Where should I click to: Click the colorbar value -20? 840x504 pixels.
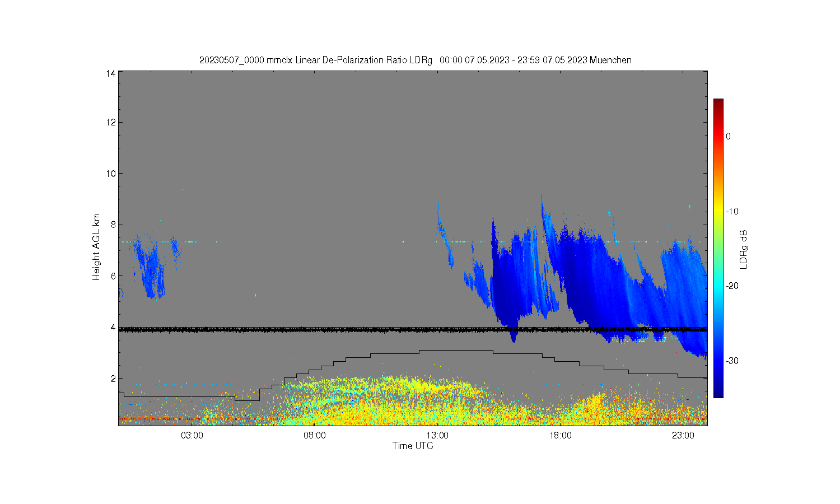732,286
